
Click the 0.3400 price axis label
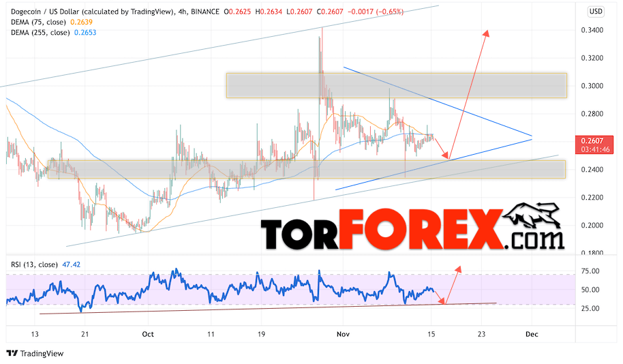592,30
